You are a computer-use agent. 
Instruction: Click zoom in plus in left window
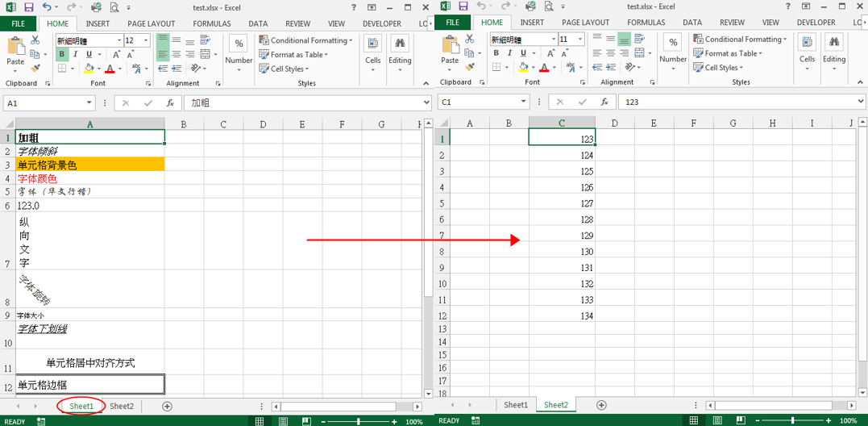coord(394,422)
